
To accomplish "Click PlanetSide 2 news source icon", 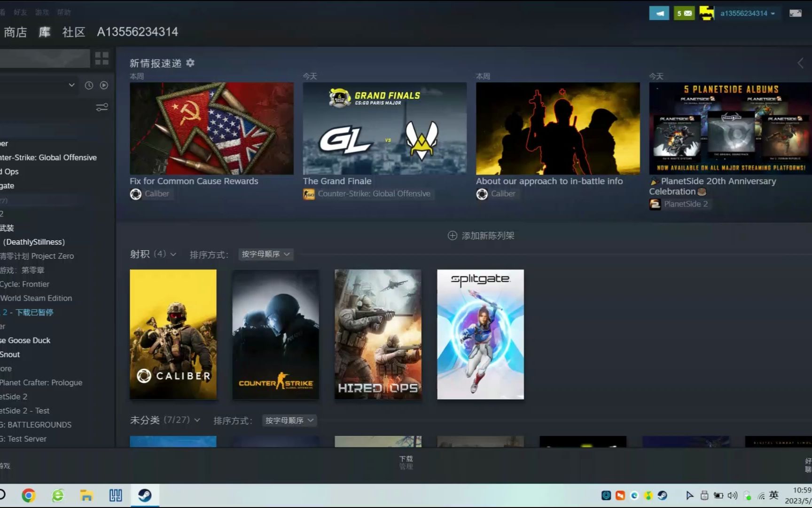I will click(x=655, y=204).
